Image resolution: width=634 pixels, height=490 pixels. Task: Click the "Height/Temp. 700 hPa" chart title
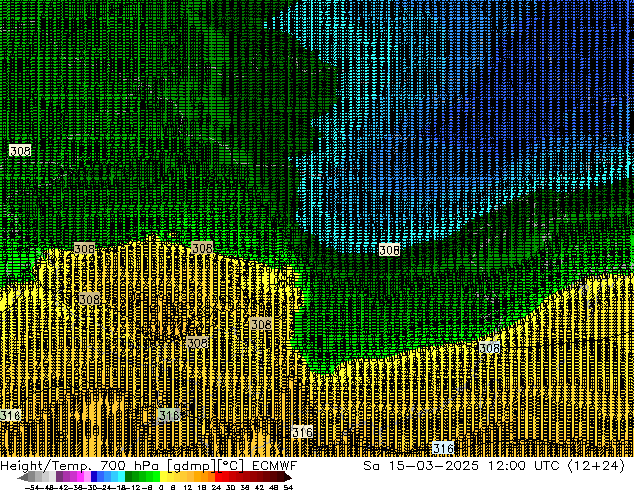(79, 466)
